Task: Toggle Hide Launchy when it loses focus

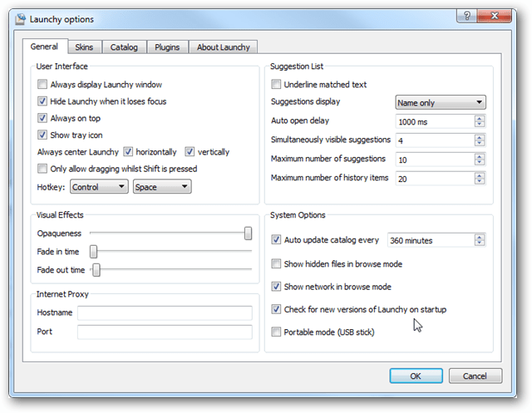Action: click(42, 101)
